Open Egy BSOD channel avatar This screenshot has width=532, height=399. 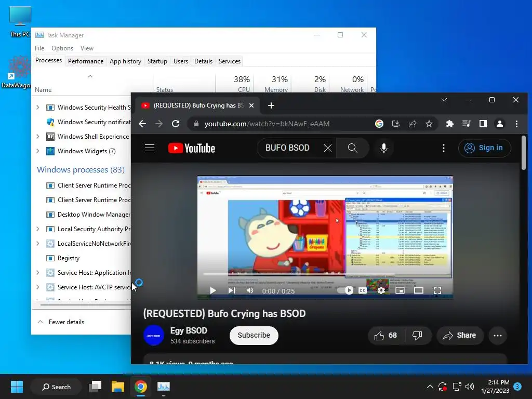point(154,335)
